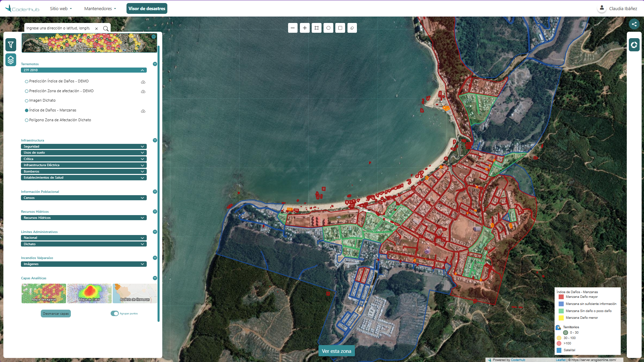Click the search magnifier icon
644x362 pixels.
coord(106,28)
